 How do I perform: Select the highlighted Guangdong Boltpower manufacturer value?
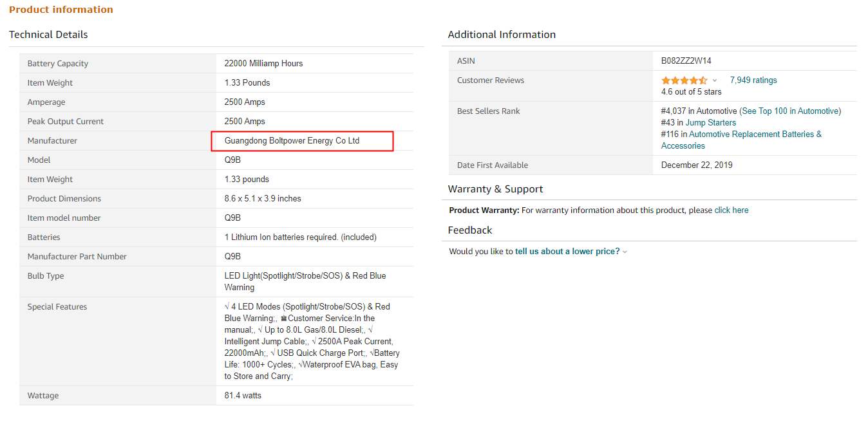pos(292,141)
